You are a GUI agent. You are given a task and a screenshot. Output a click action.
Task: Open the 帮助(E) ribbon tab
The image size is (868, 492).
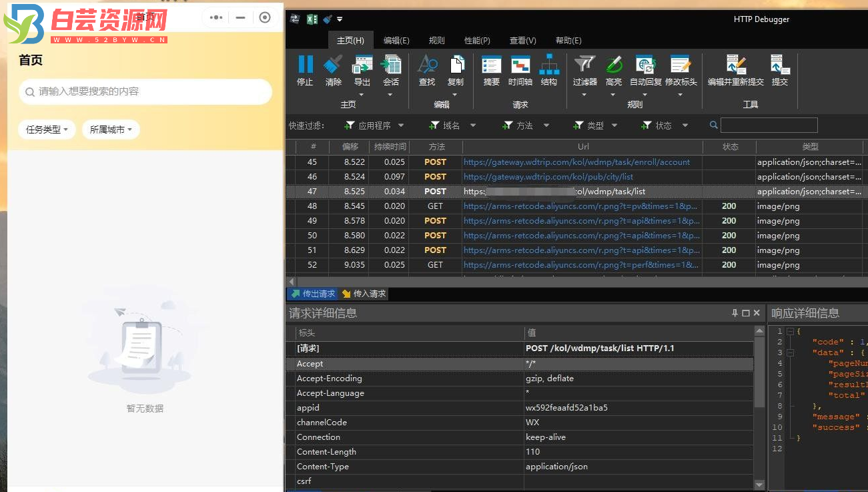pyautogui.click(x=568, y=41)
